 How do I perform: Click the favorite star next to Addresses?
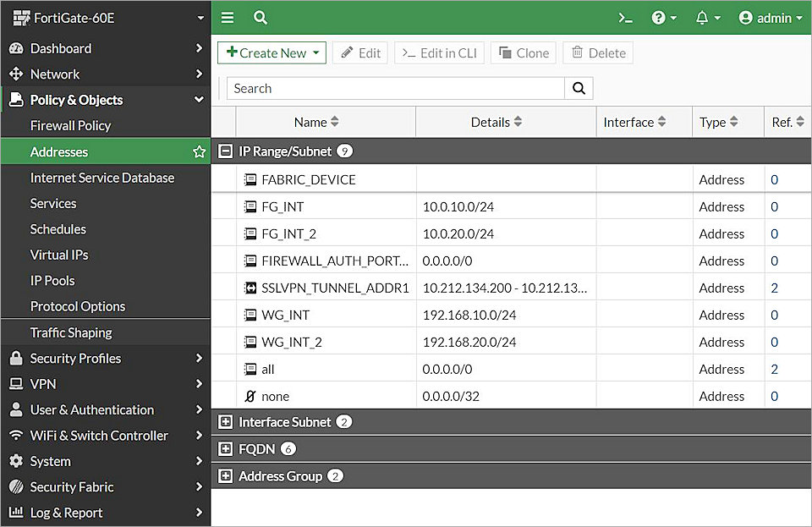(x=200, y=152)
